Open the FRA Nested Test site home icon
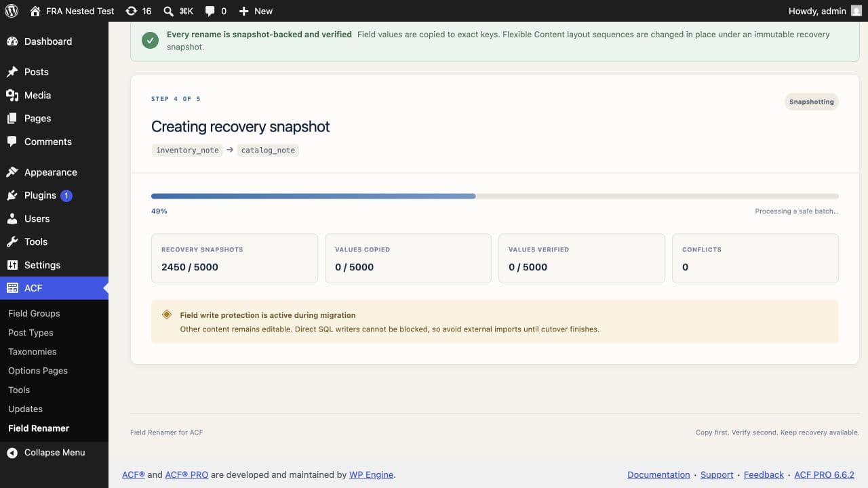 35,11
